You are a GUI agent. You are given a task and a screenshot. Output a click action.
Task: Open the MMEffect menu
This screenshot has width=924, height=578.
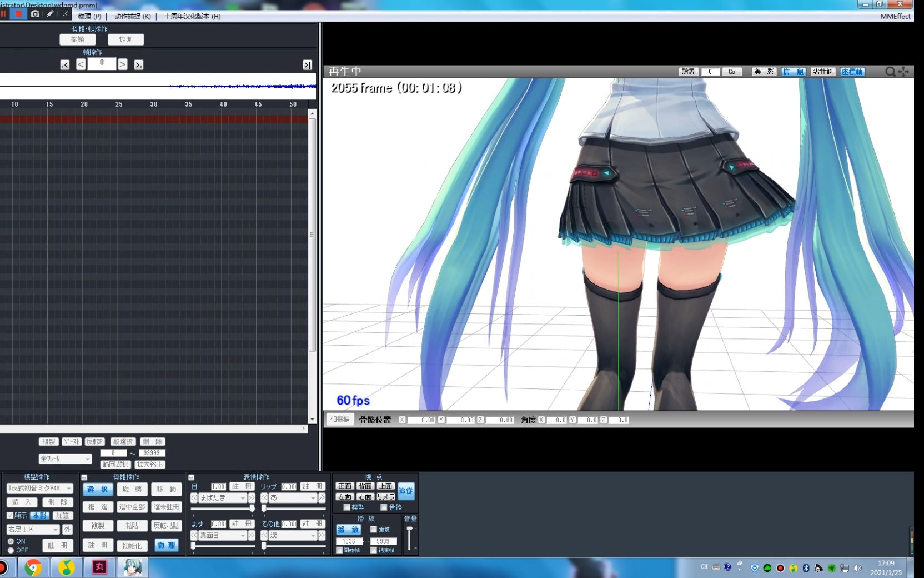[x=895, y=17]
